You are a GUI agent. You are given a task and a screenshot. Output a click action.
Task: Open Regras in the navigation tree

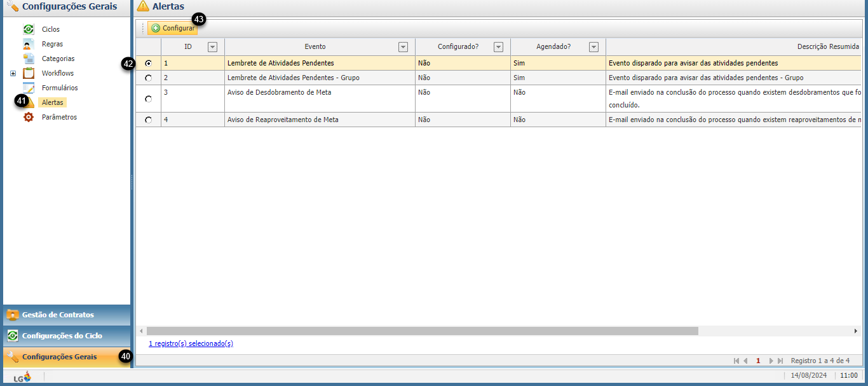(52, 44)
